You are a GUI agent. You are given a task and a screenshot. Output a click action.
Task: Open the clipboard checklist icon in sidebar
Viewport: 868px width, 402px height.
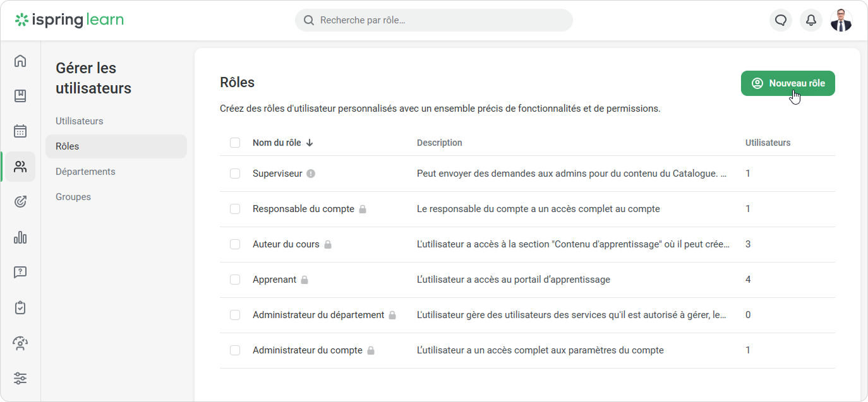tap(20, 308)
